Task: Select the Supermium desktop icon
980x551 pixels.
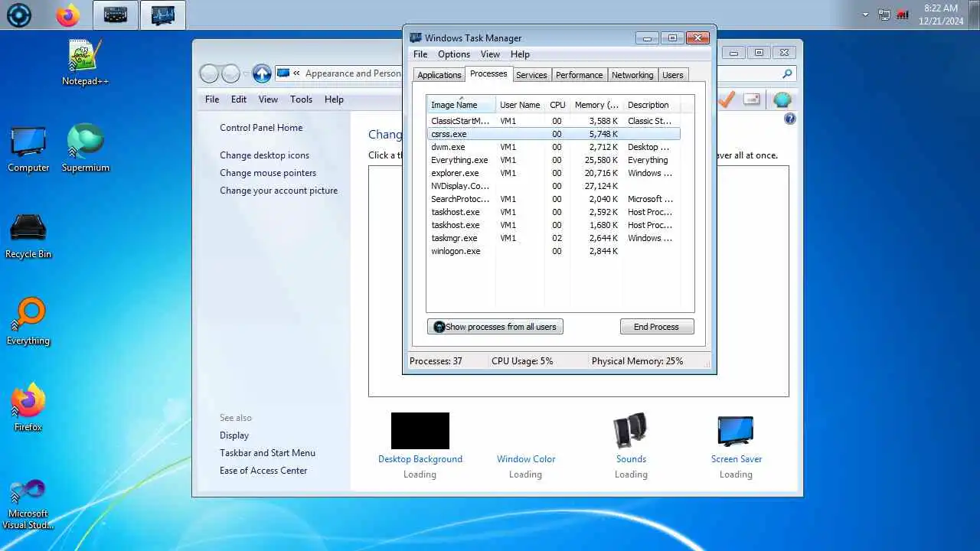Action: (x=85, y=148)
